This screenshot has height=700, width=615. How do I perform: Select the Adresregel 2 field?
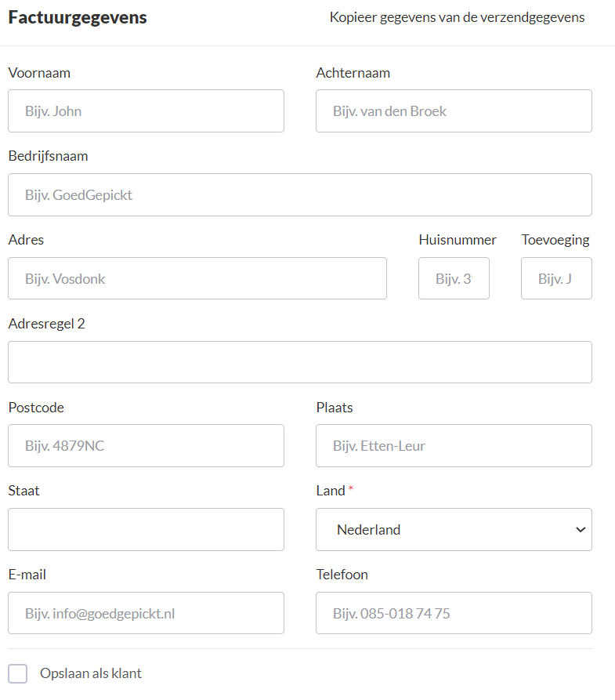[x=300, y=362]
